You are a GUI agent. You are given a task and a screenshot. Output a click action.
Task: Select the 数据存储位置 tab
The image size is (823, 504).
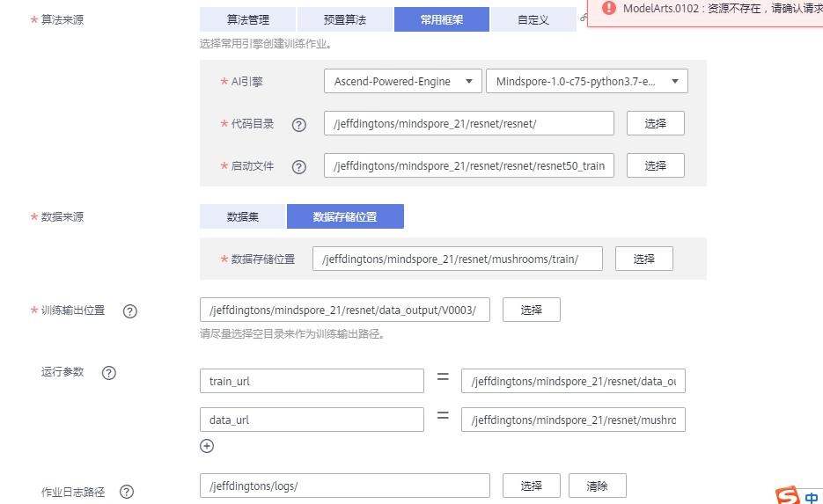pyautogui.click(x=345, y=216)
